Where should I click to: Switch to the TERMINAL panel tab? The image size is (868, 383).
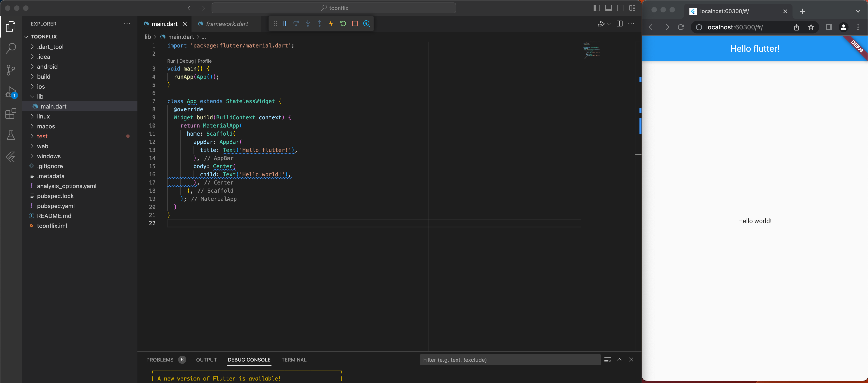pyautogui.click(x=294, y=360)
